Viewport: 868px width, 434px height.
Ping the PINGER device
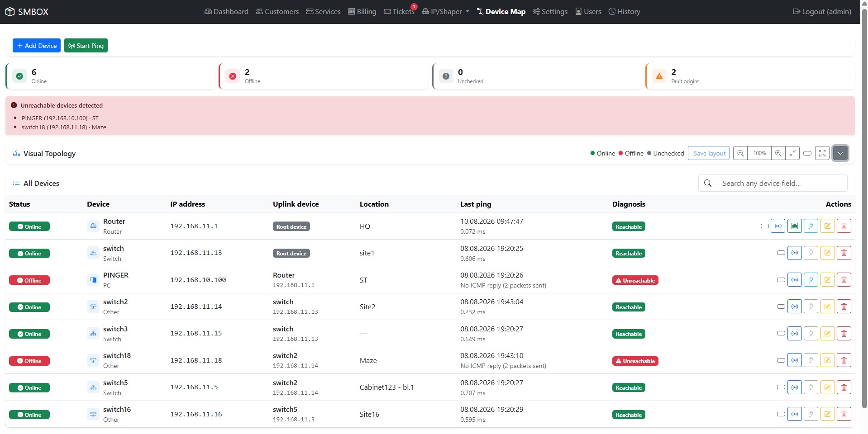[x=795, y=280]
